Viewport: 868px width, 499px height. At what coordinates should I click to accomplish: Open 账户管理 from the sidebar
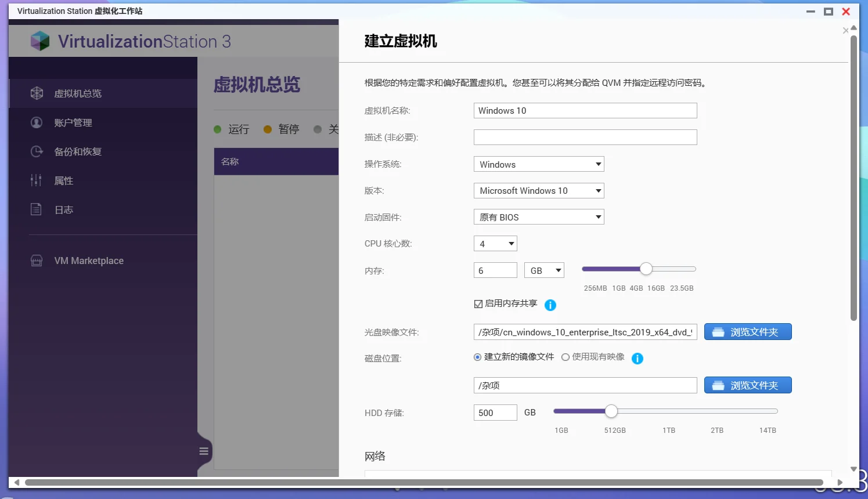36,122
